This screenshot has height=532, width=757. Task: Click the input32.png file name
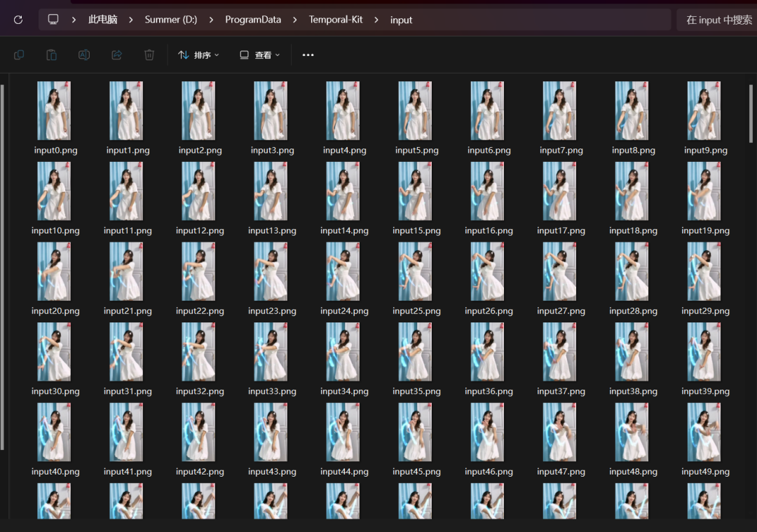[200, 392]
